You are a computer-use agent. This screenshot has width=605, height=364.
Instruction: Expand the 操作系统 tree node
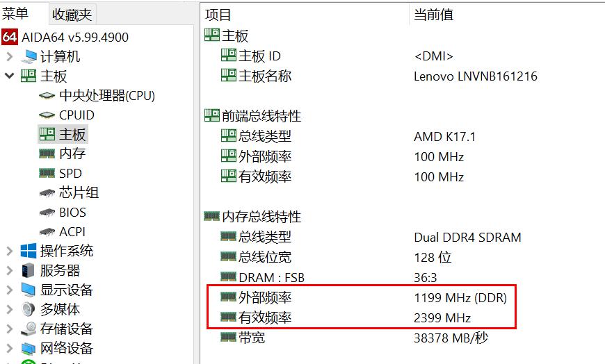click(x=9, y=251)
